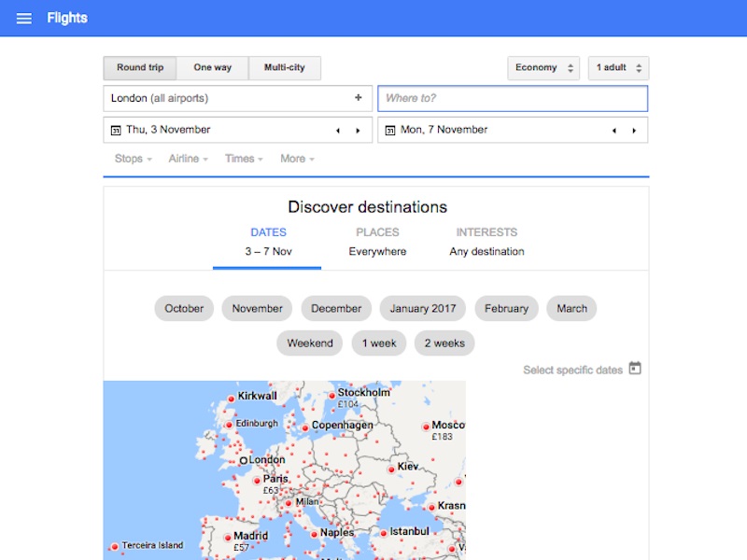Move return date back one day
747x560 pixels.
613,131
